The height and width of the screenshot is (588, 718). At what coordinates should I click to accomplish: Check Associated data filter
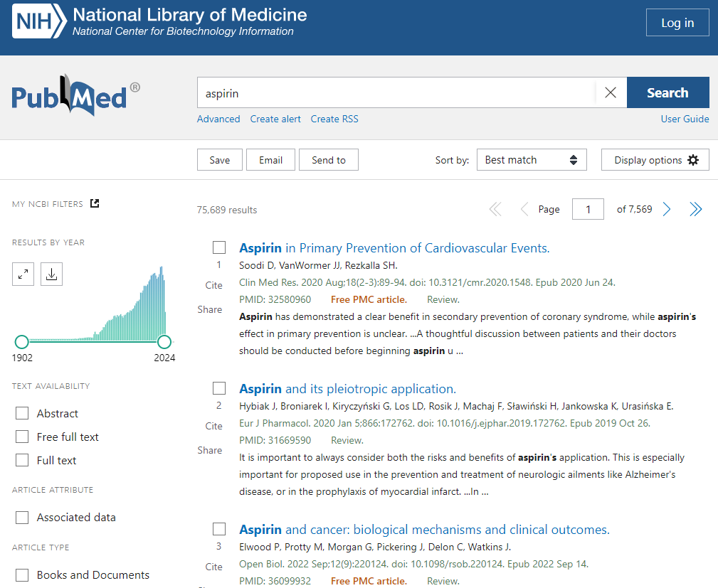click(x=22, y=518)
